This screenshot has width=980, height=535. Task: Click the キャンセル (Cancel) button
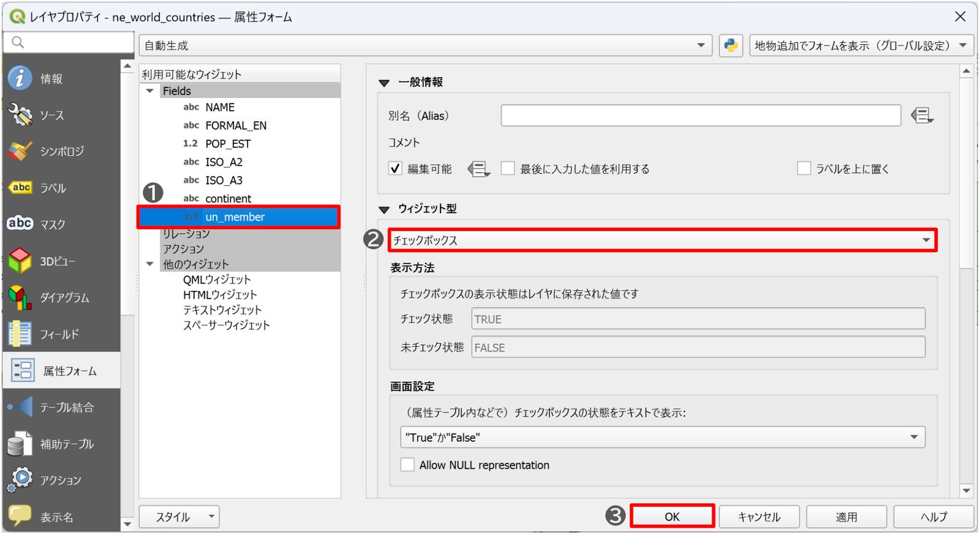759,517
